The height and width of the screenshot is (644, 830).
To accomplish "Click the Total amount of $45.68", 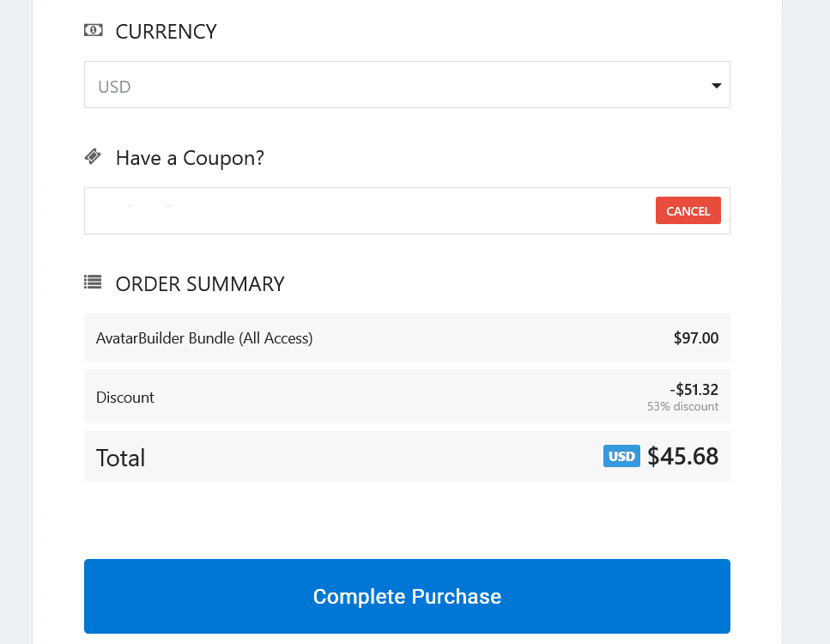I will coord(683,456).
